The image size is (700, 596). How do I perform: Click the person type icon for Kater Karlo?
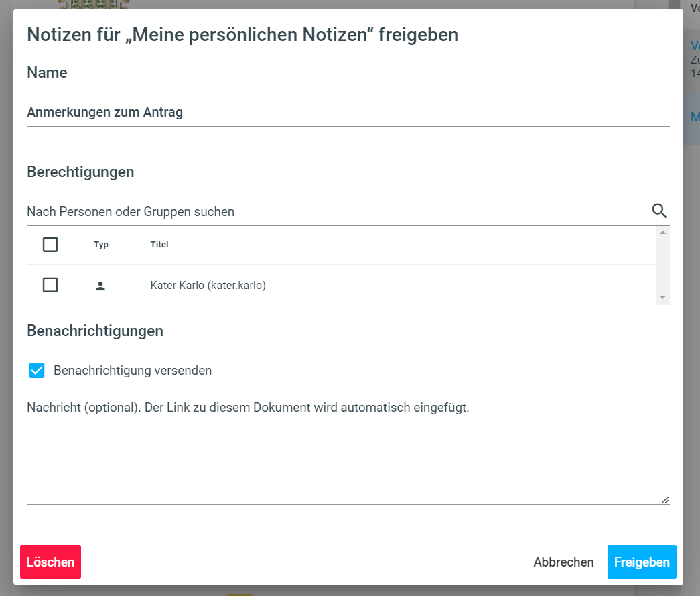point(100,286)
